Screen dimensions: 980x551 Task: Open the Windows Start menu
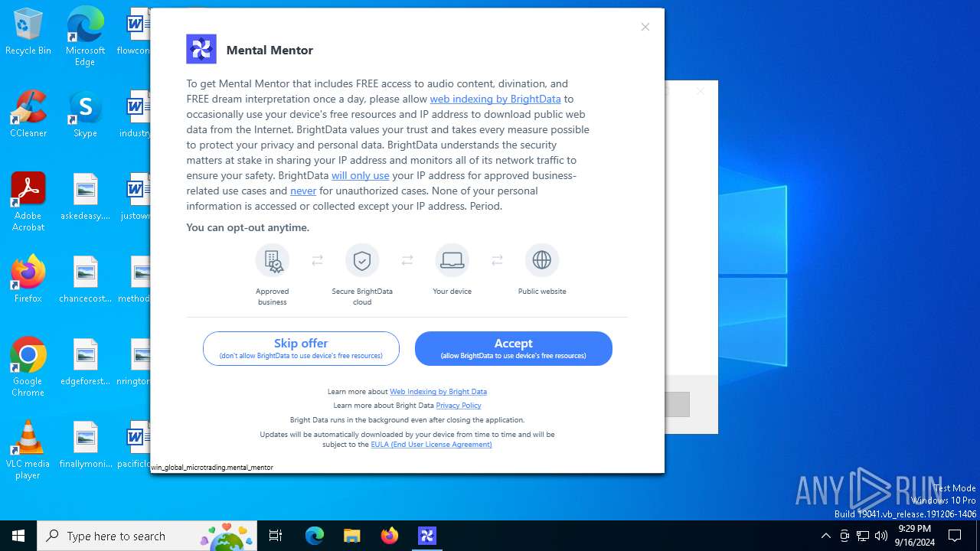point(18,536)
